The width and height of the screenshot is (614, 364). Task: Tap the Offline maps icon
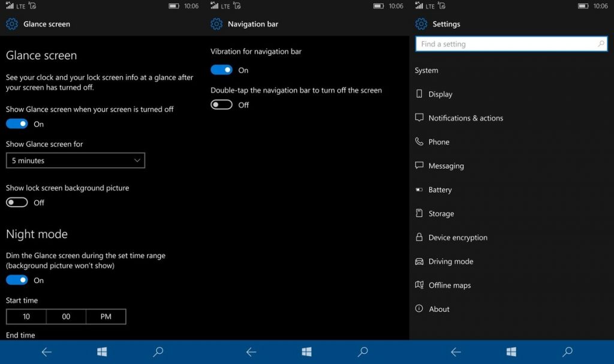coord(419,285)
